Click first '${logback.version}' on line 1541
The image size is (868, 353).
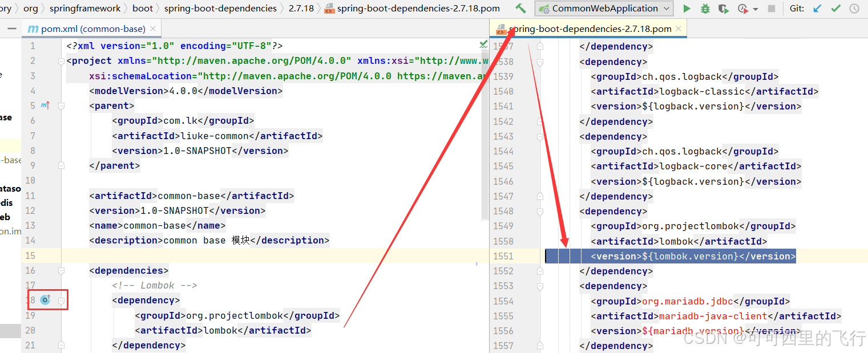(x=693, y=106)
